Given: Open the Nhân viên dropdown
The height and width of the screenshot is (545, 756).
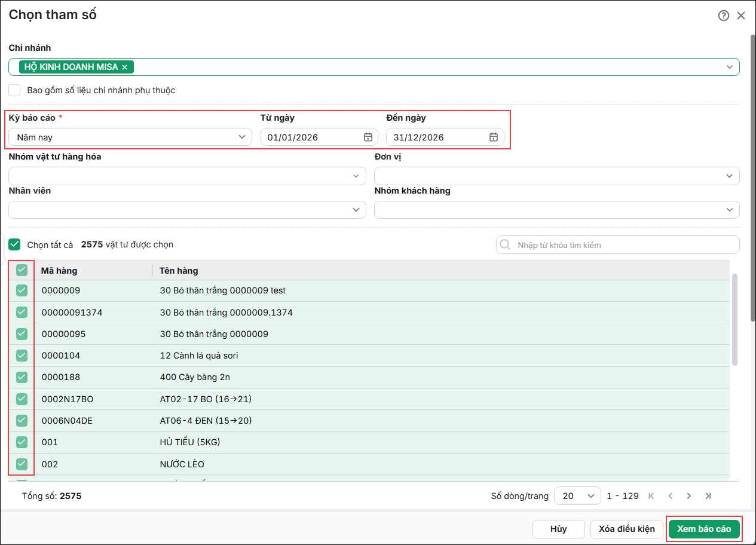Looking at the screenshot, I should coord(187,210).
